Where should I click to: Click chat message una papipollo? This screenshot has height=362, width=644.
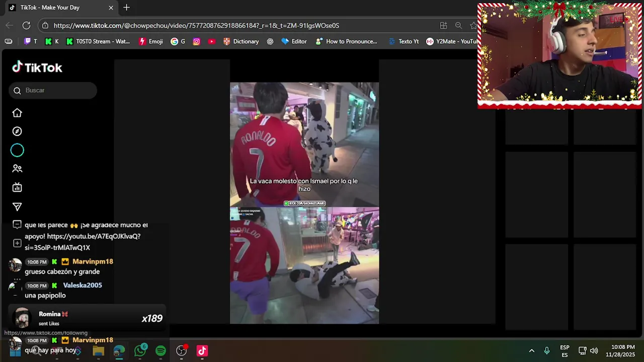click(x=45, y=295)
